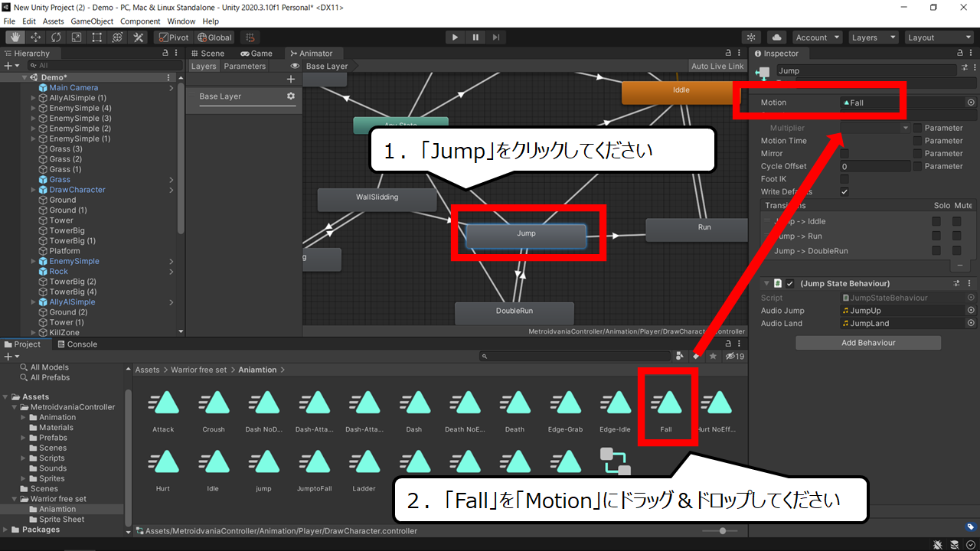Expand the Packages folder

coord(6,530)
